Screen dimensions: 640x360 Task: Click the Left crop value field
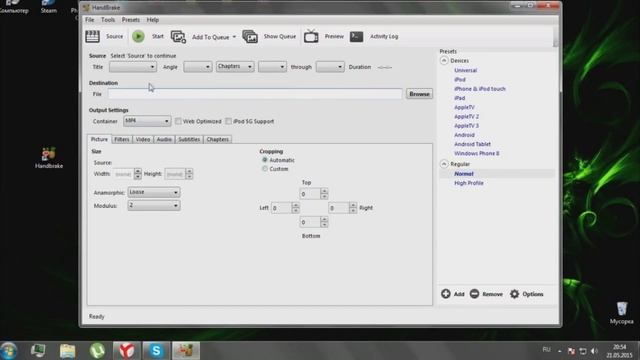coord(281,208)
